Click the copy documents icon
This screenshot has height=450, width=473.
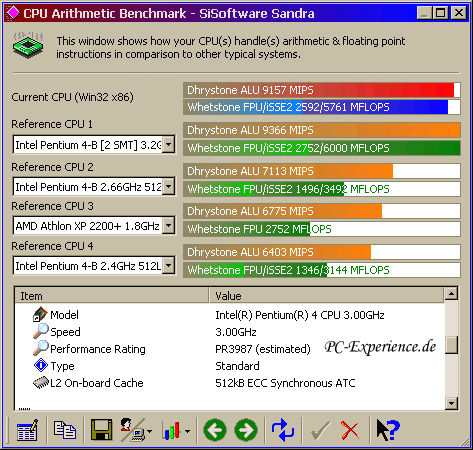[x=65, y=430]
